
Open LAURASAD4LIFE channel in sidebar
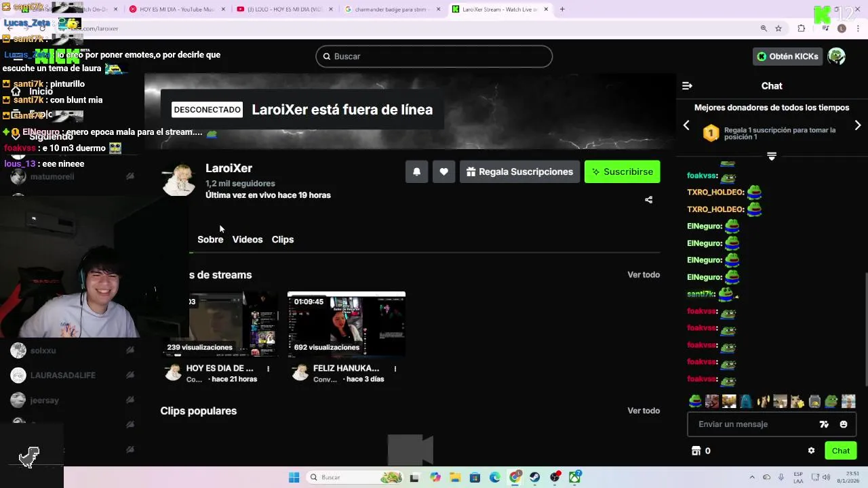63,375
